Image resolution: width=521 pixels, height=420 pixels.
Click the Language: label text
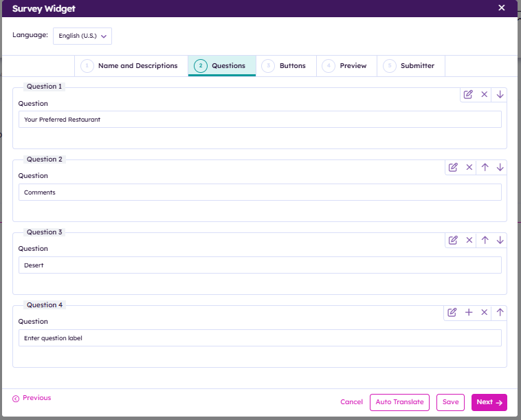(x=30, y=35)
